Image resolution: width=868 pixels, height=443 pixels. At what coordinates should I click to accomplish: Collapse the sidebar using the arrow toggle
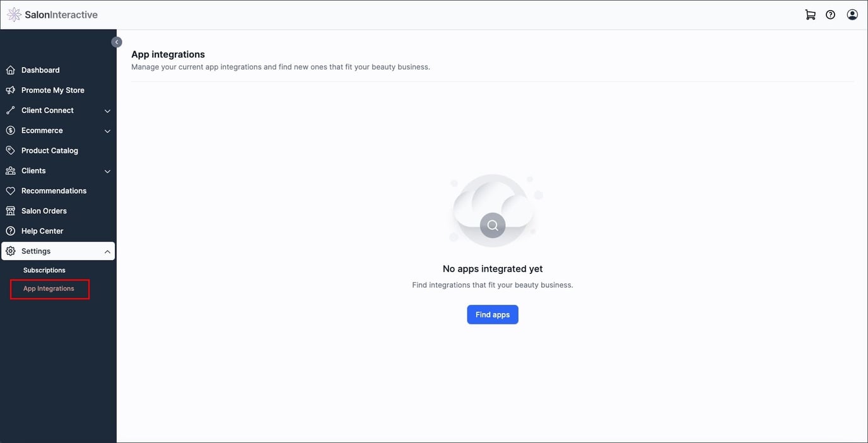point(117,42)
